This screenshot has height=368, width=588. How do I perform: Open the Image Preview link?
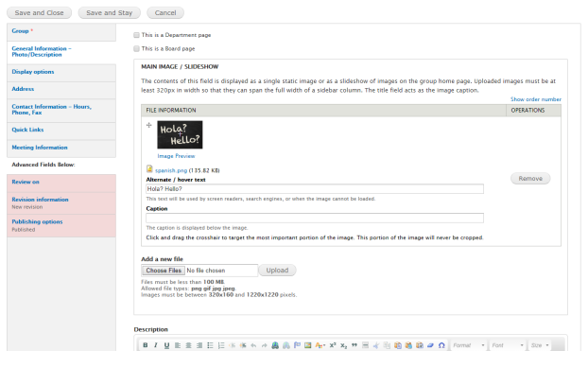coord(176,156)
